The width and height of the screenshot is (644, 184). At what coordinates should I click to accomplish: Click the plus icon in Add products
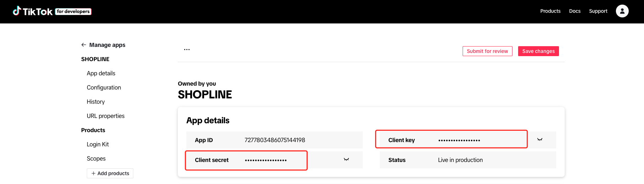point(94,173)
